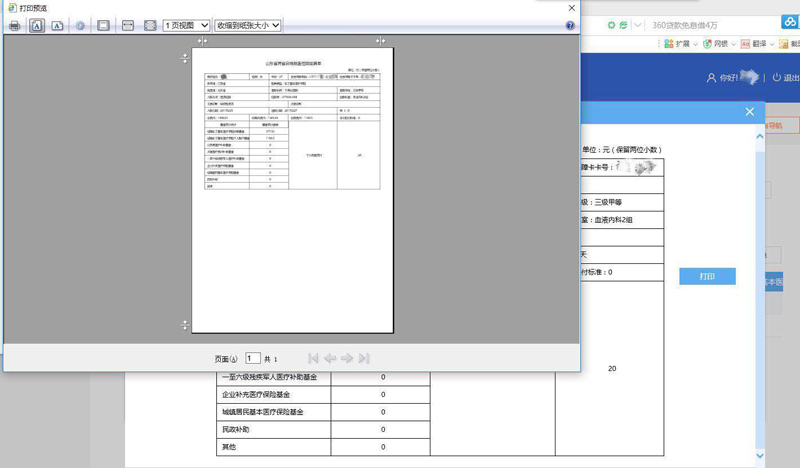Image resolution: width=800 pixels, height=468 pixels.
Task: Click the printer icon in print preview
Action: (x=15, y=25)
